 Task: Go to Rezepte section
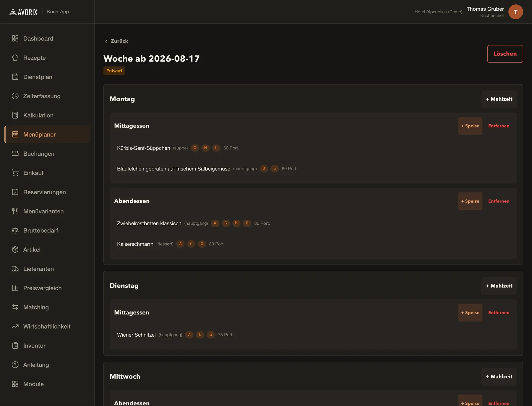(47, 58)
